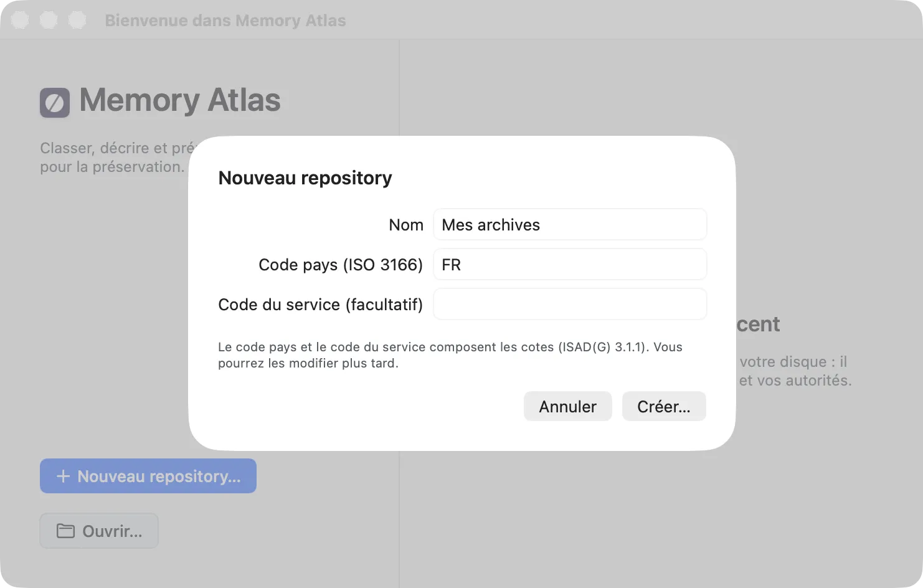The height and width of the screenshot is (588, 923).
Task: Click the plus icon on Nouveau repository
Action: [63, 477]
